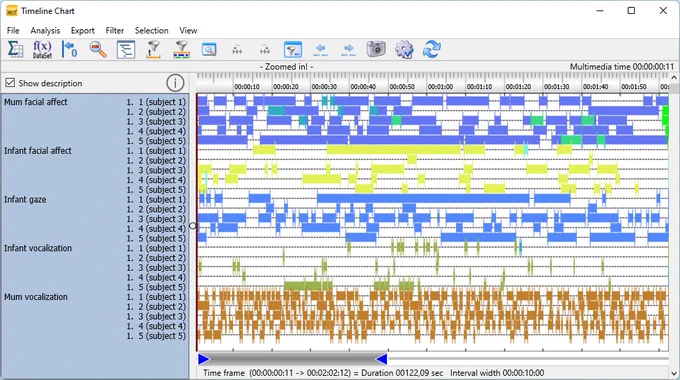The image size is (680, 380).
Task: Click the f(x) DataSet function icon
Action: point(42,49)
